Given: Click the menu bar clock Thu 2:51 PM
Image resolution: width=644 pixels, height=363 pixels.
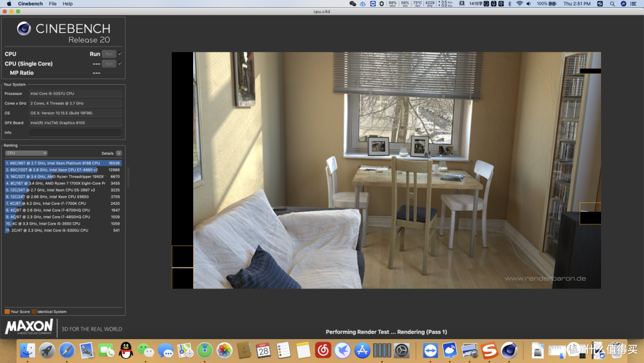Looking at the screenshot, I should coord(577,4).
